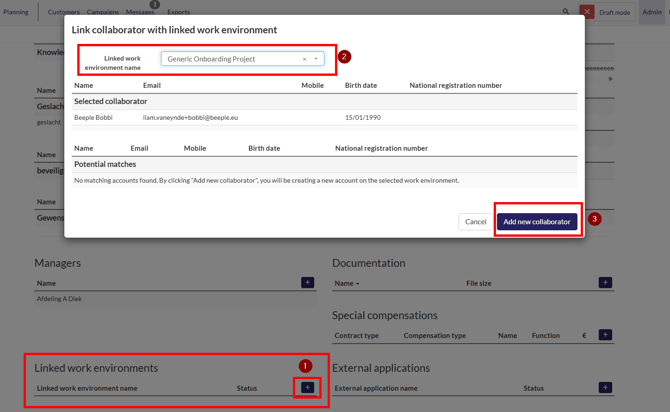Add a special compensation entry
The width and height of the screenshot is (670, 412).
pyautogui.click(x=605, y=335)
